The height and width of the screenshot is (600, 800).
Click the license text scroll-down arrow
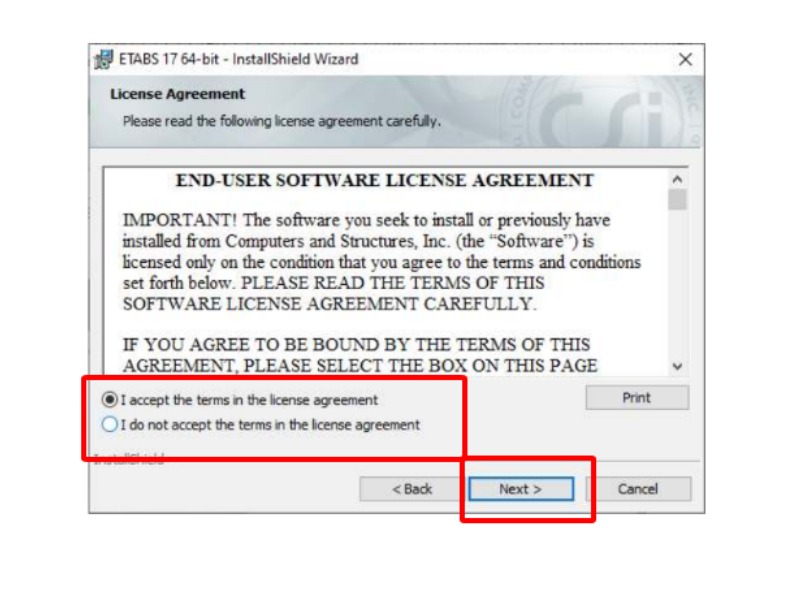pyautogui.click(x=678, y=366)
